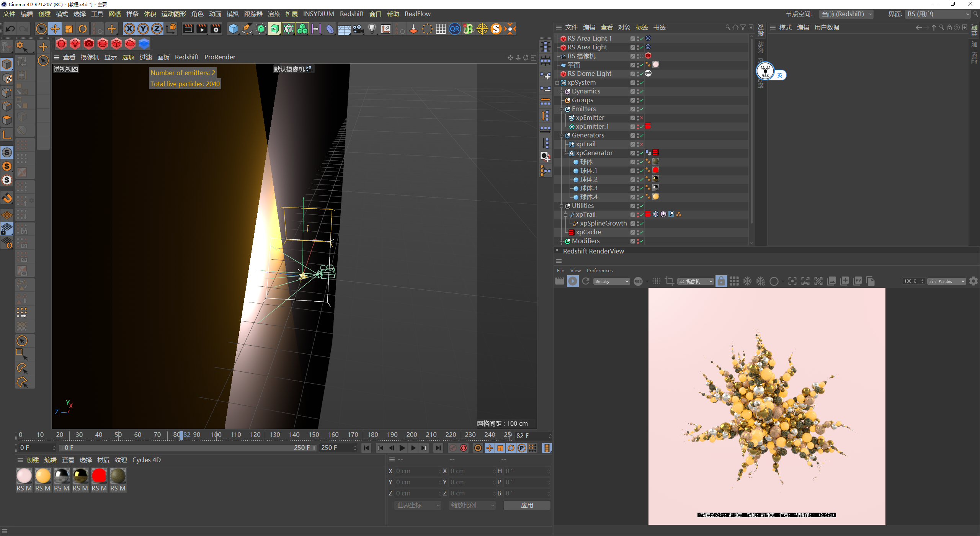Open RenderView settings gear icon

pyautogui.click(x=973, y=281)
